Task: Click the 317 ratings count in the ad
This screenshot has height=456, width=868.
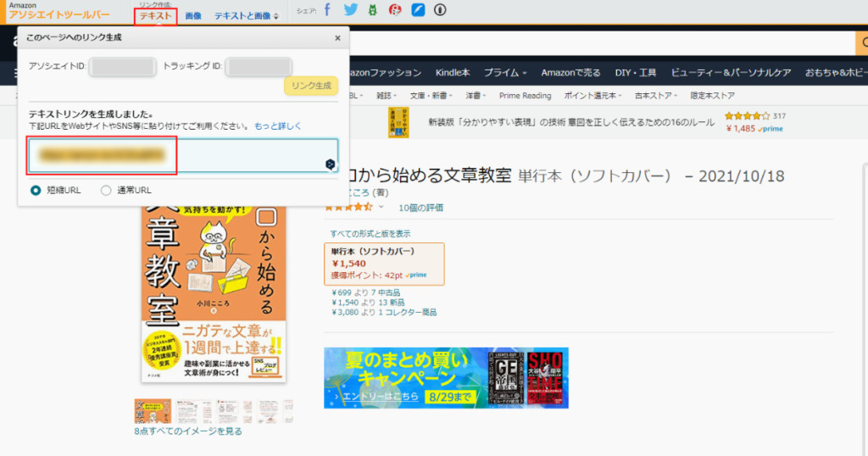Action: [x=780, y=116]
